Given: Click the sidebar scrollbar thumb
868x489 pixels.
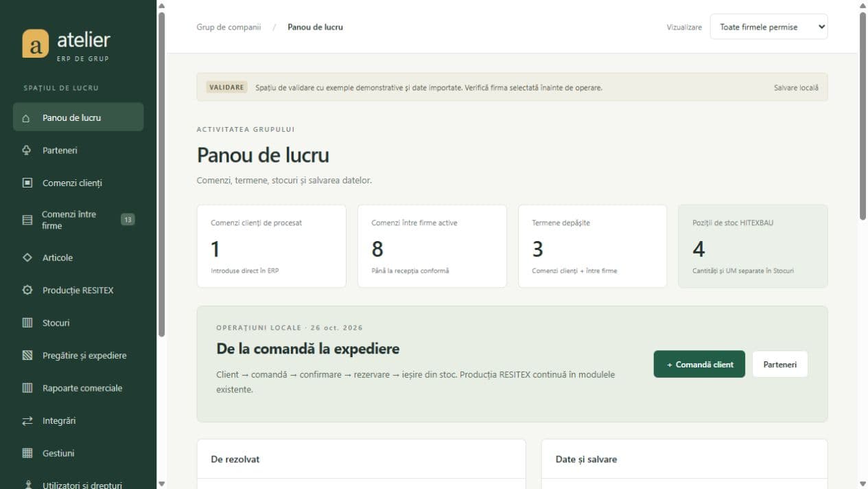Looking at the screenshot, I should coord(161,174).
